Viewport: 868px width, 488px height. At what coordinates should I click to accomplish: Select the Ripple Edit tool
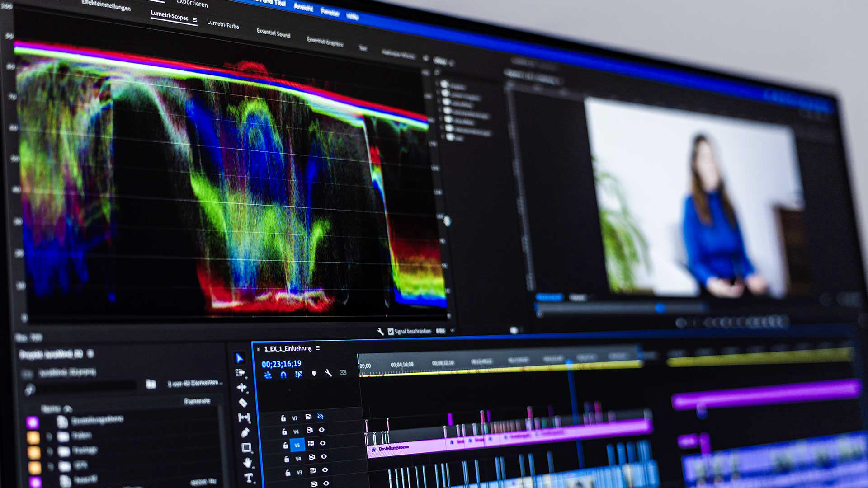click(x=241, y=387)
